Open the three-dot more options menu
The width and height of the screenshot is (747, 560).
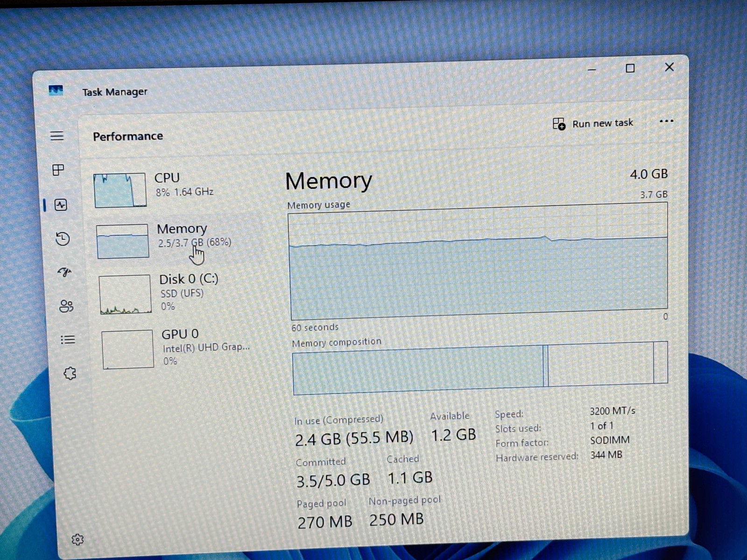coord(666,121)
